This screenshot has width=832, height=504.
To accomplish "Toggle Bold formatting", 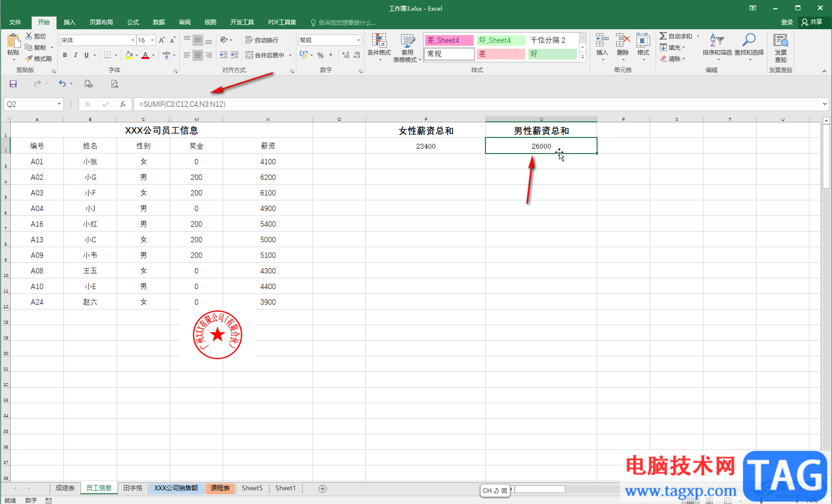I will [65, 55].
